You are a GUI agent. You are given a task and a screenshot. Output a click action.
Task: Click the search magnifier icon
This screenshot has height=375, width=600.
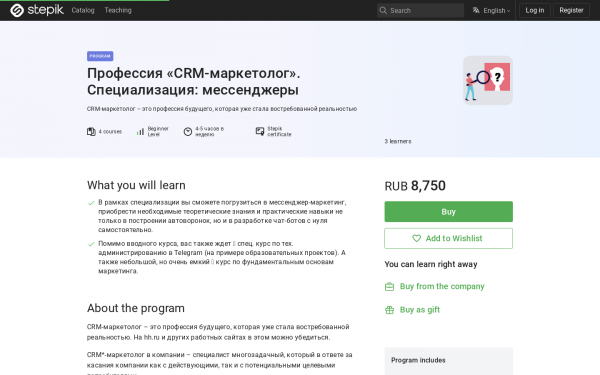(383, 10)
